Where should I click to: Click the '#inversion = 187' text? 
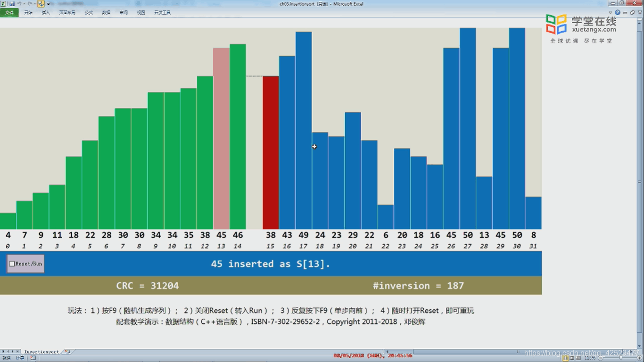pyautogui.click(x=418, y=286)
